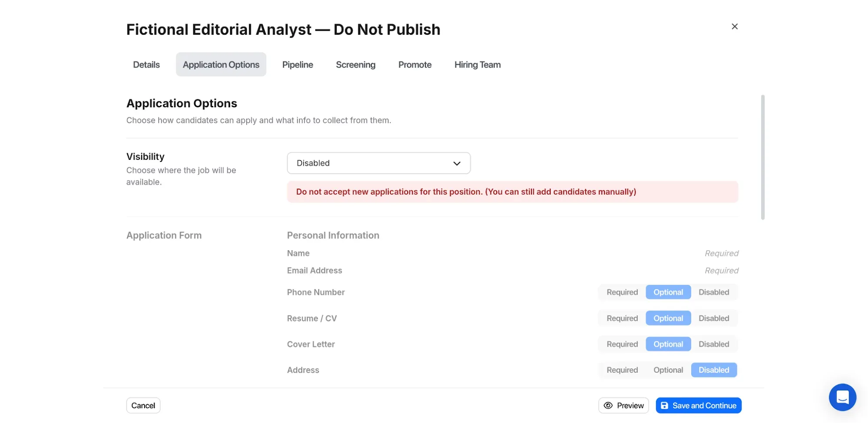Open the Hiring Team tab
Screen dimensions: 868x423
(477, 64)
